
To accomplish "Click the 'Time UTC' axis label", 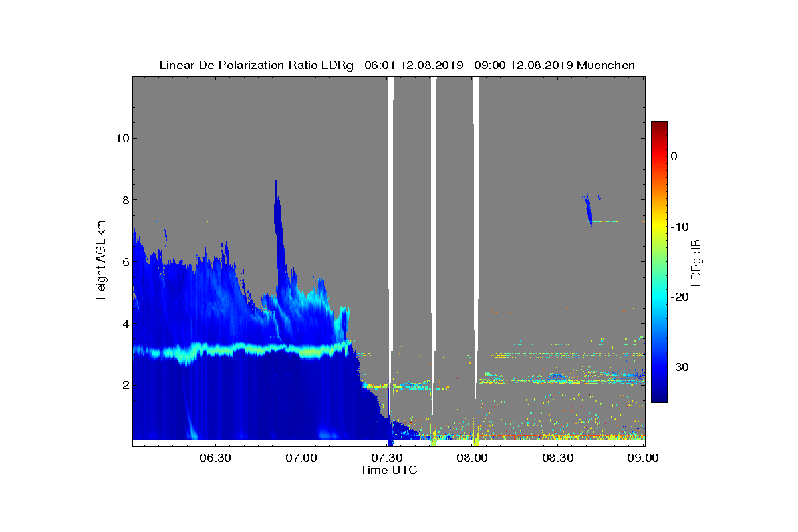I will [389, 470].
